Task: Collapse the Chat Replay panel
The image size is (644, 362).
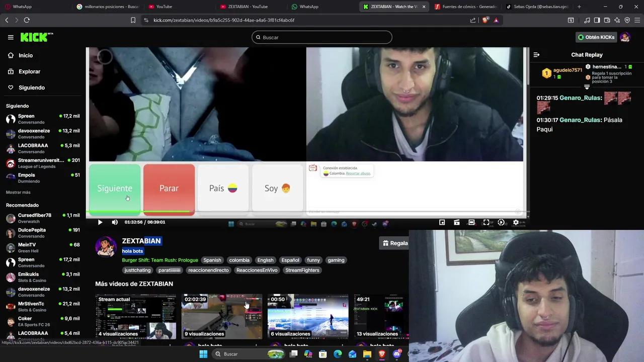Action: [536, 55]
